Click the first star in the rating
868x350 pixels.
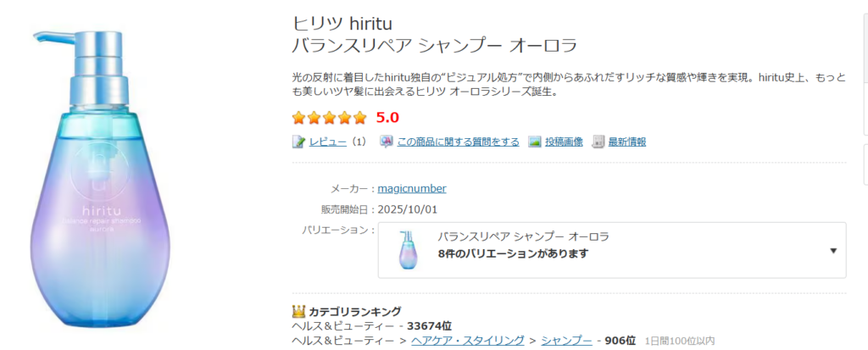299,118
